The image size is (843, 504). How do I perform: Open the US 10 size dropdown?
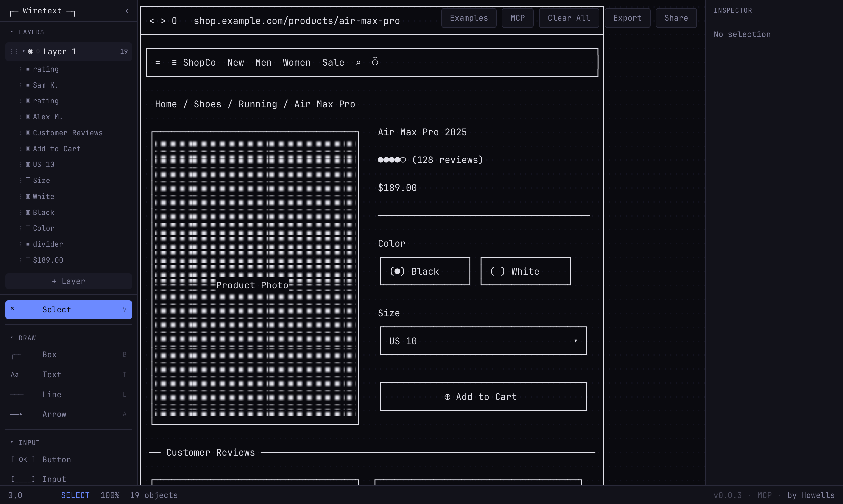tap(483, 341)
